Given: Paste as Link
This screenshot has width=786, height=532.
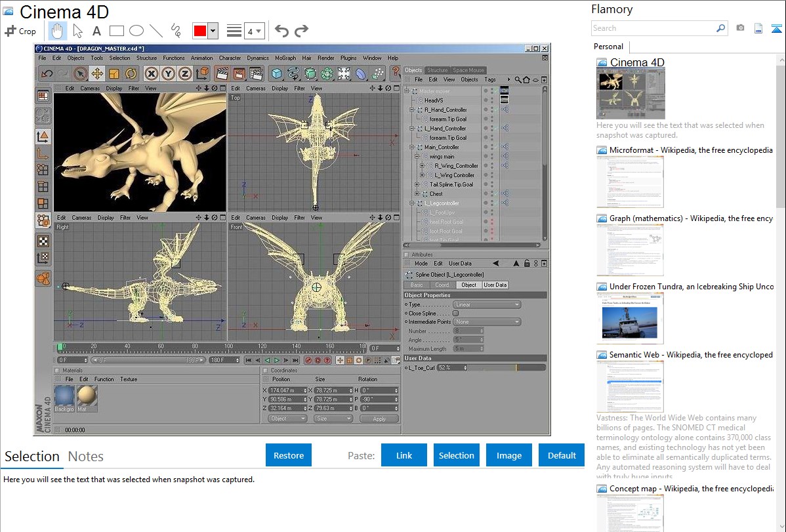Looking at the screenshot, I should click(x=404, y=455).
